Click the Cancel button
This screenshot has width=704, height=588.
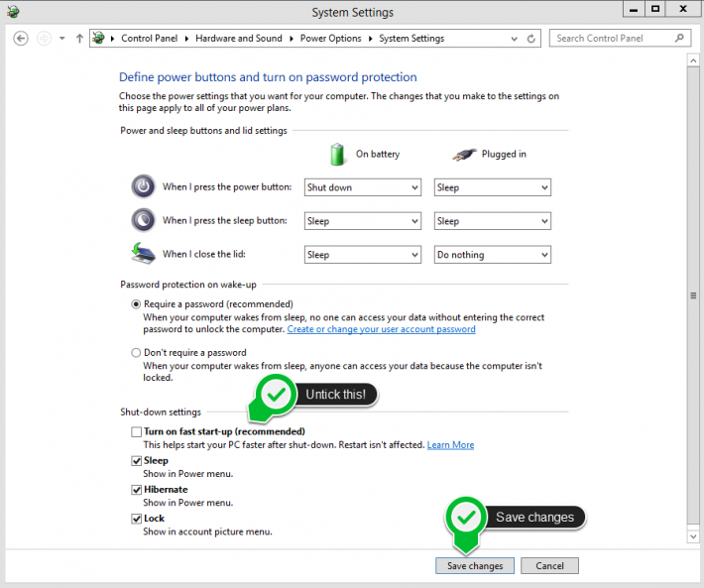(549, 566)
